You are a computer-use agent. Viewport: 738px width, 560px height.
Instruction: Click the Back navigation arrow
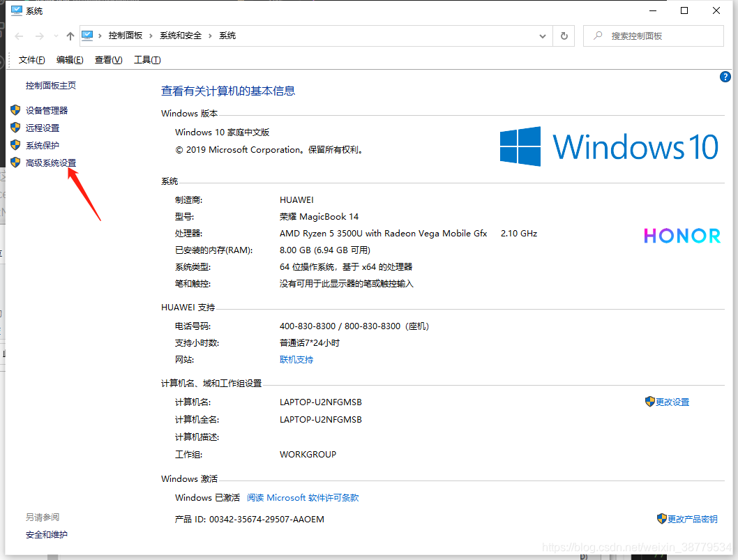pyautogui.click(x=19, y=36)
